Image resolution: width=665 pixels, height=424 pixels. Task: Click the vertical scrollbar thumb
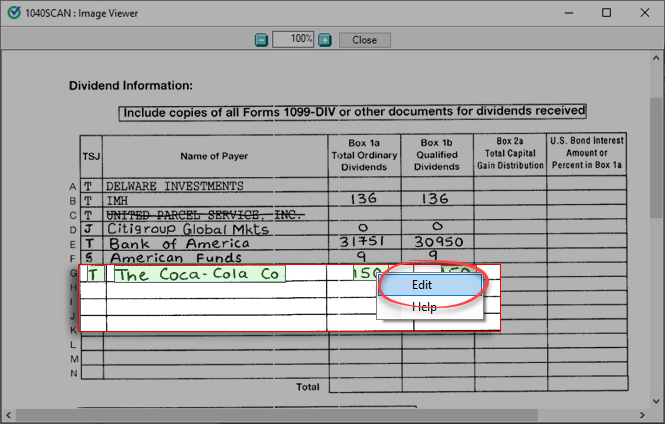[656, 158]
